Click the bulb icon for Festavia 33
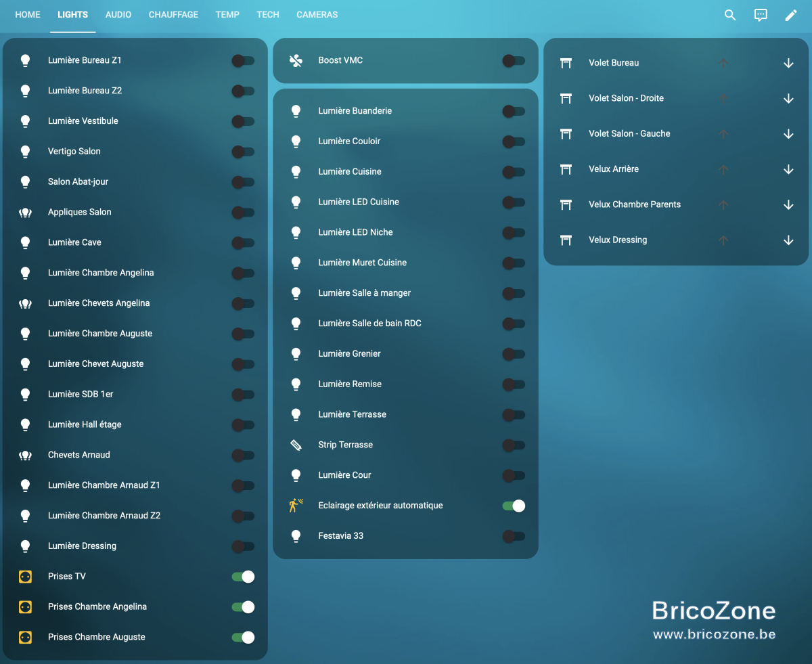Viewport: 812px width, 664px height. [x=296, y=536]
